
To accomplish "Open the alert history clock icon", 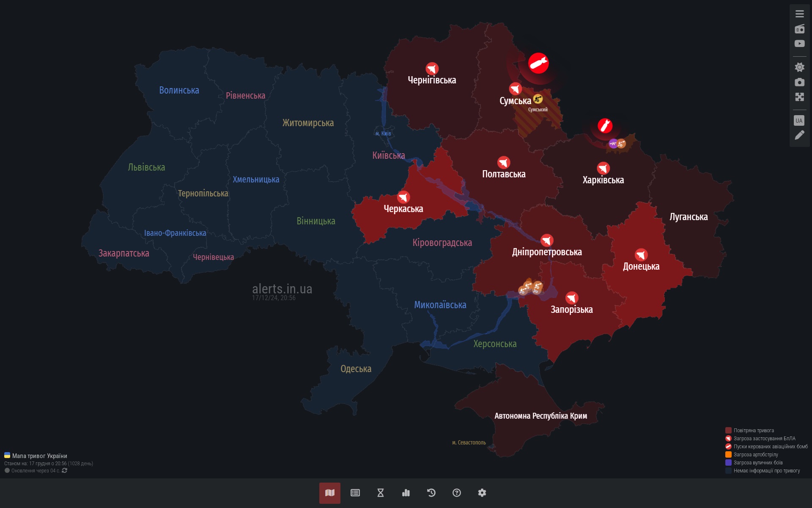I will tap(431, 493).
